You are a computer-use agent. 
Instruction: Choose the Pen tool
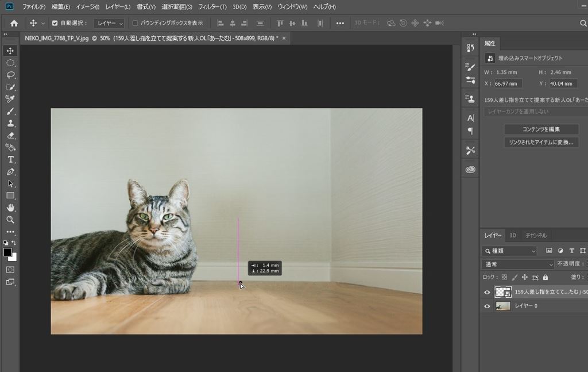tap(10, 171)
